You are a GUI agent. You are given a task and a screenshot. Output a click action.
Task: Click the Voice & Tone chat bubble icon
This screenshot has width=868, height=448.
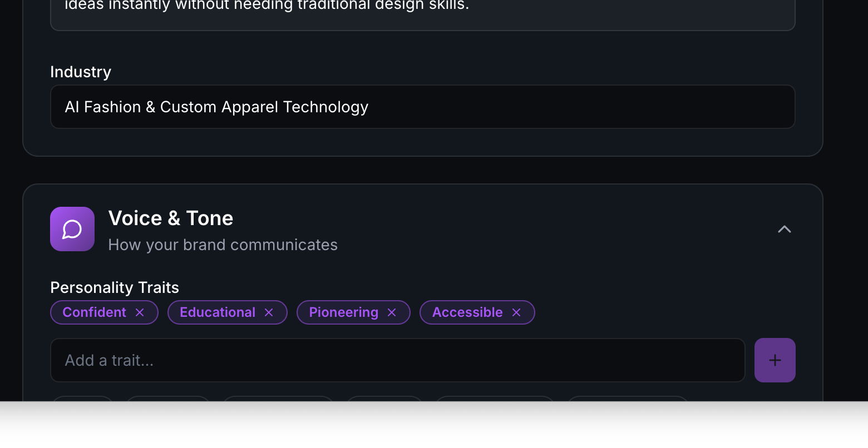click(72, 229)
